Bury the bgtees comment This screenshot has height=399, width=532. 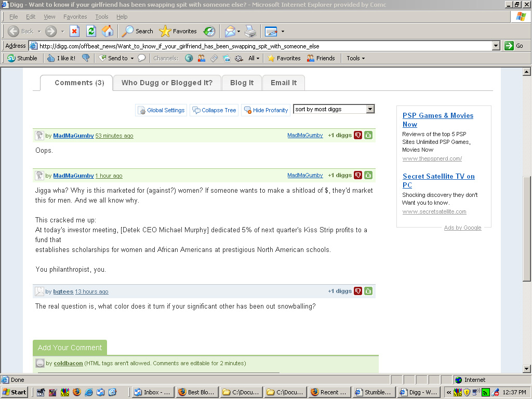point(357,291)
